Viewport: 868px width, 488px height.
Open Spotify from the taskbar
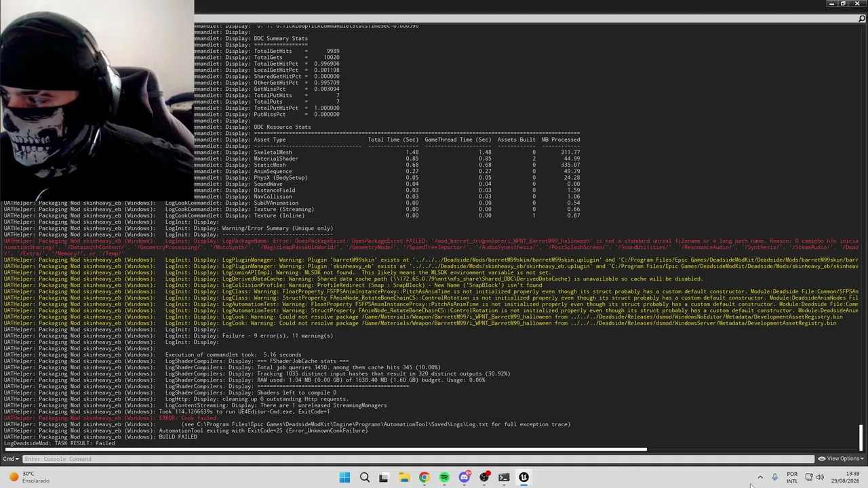pyautogui.click(x=444, y=478)
